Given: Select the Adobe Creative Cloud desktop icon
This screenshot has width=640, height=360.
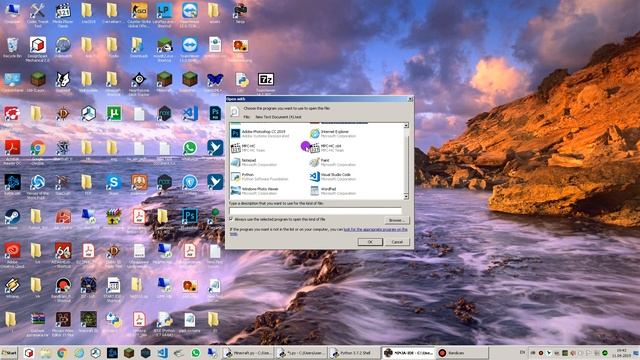Looking at the screenshot, I should pyautogui.click(x=12, y=254).
